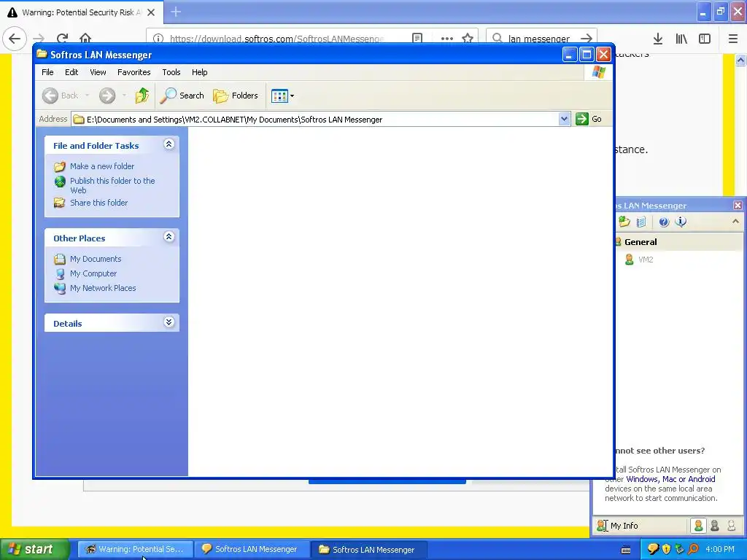747x560 pixels.
Task: Go up one folder level in Explorer
Action: pyautogui.click(x=142, y=96)
